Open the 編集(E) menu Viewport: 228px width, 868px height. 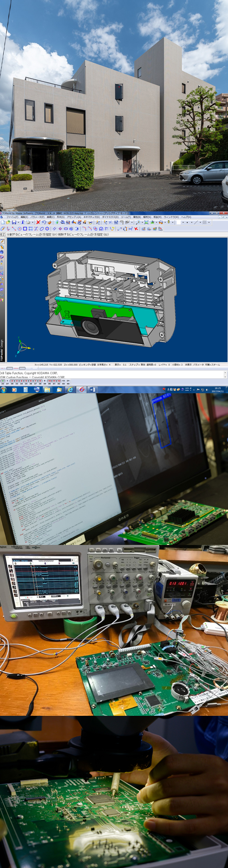(24, 217)
